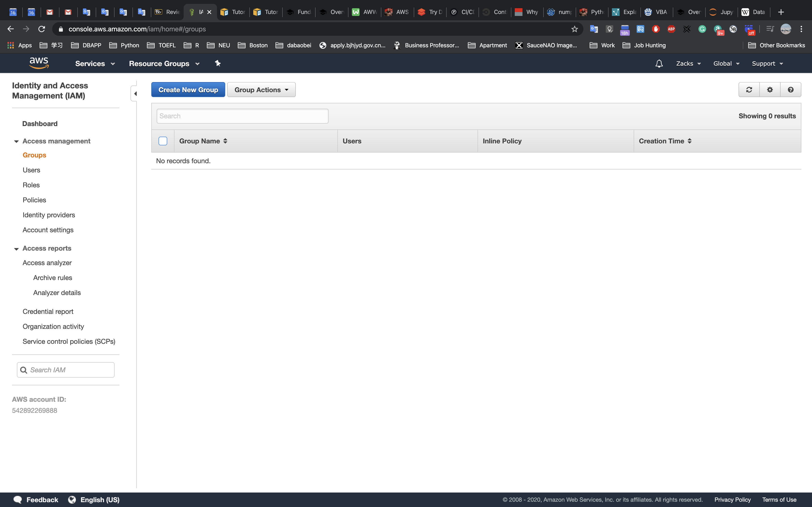Open table settings gear icon
812x507 pixels.
[x=770, y=90]
